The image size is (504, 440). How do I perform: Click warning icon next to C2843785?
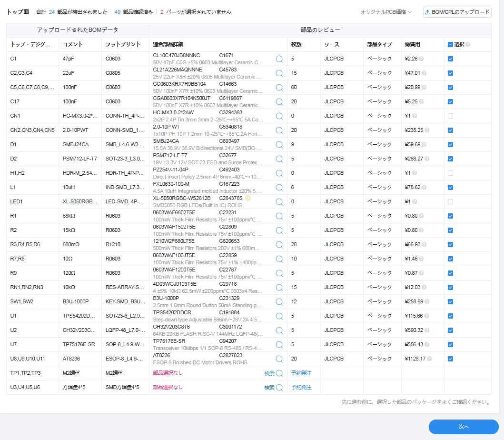click(247, 198)
